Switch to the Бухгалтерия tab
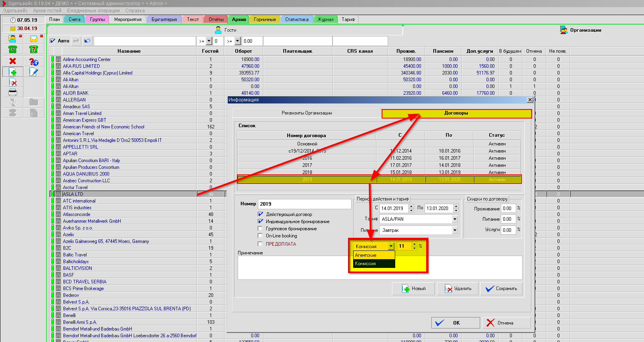644x342 pixels. pos(164,19)
